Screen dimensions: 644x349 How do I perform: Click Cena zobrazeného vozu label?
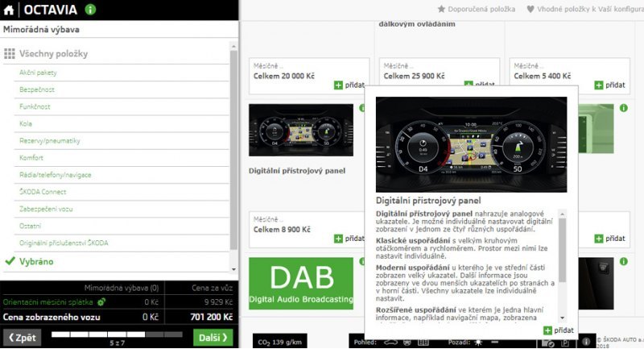click(52, 317)
